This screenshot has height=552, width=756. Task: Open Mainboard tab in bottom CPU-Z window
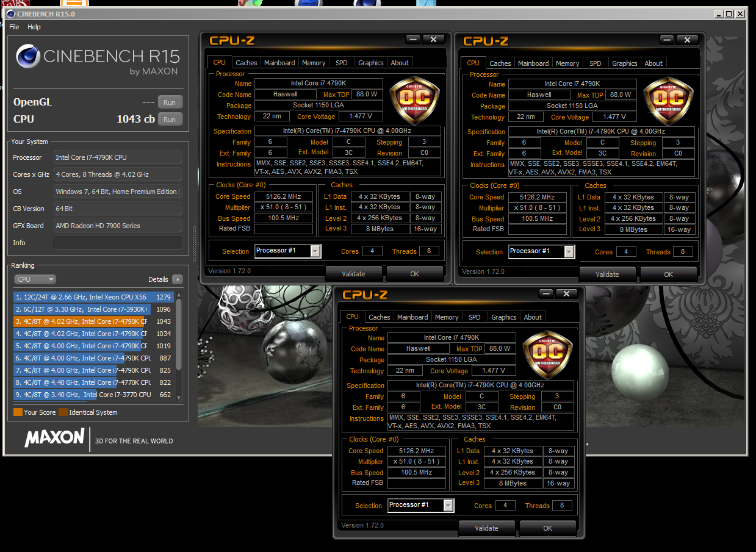(412, 317)
